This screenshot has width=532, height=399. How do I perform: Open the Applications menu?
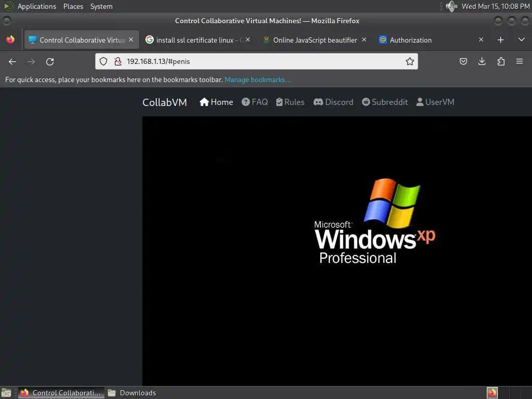(37, 6)
